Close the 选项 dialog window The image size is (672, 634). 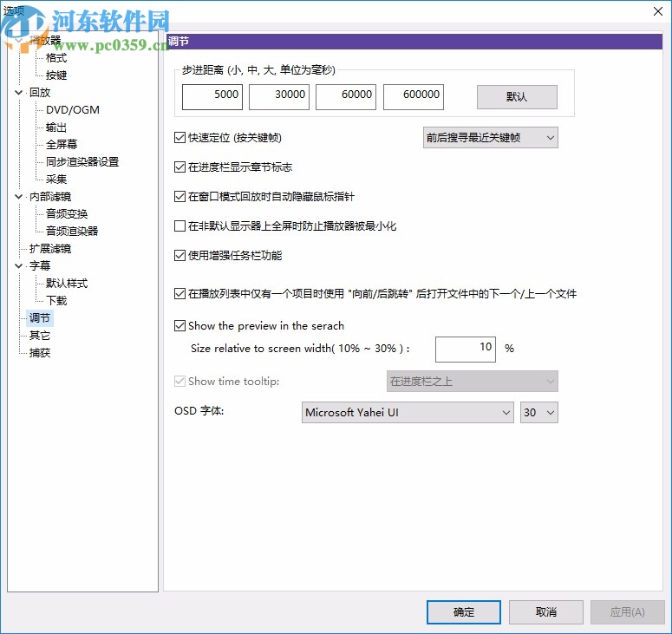click(658, 11)
